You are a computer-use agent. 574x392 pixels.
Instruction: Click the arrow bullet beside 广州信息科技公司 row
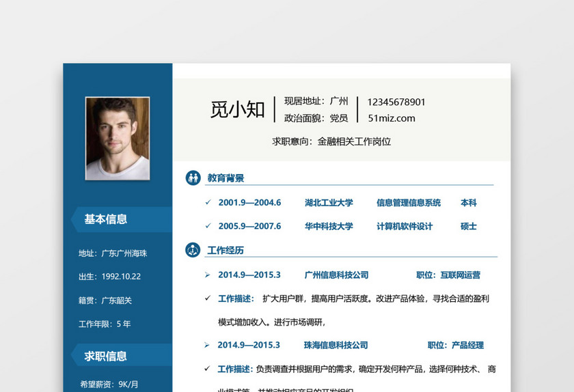(208, 275)
